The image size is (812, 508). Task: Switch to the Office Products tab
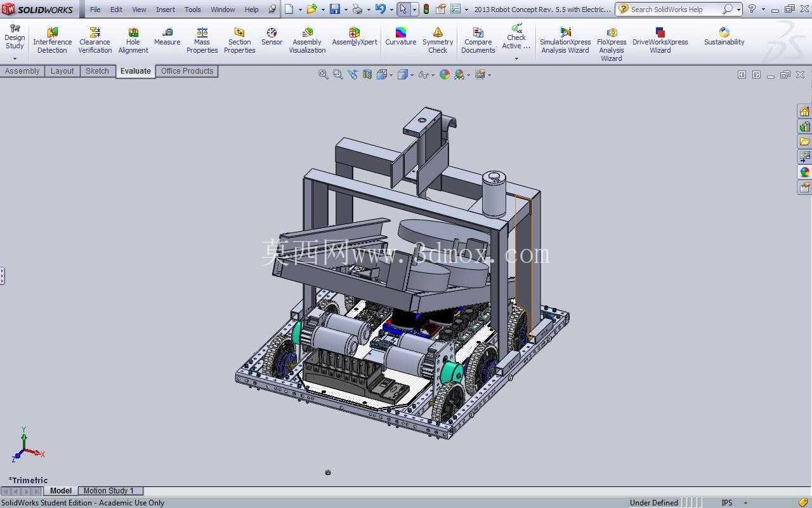[187, 71]
